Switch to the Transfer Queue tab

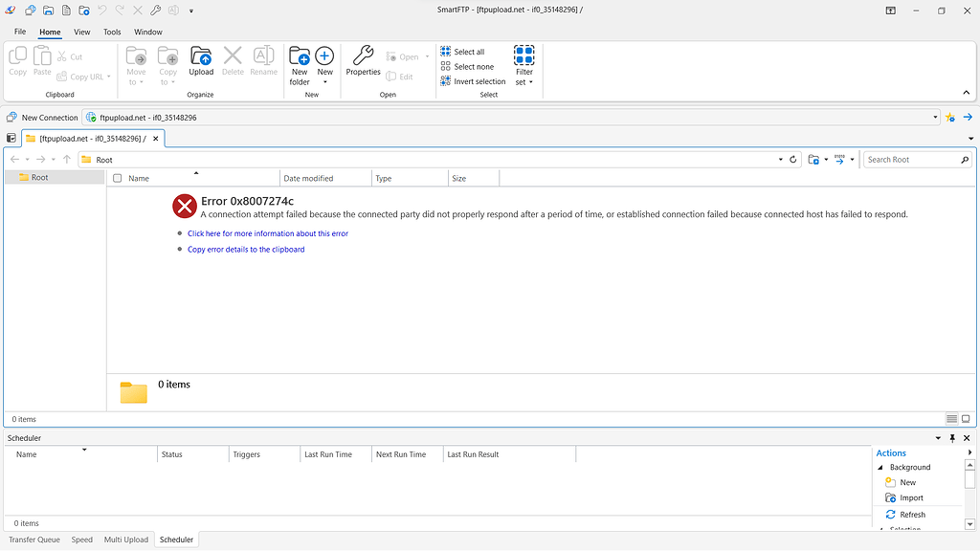33,539
